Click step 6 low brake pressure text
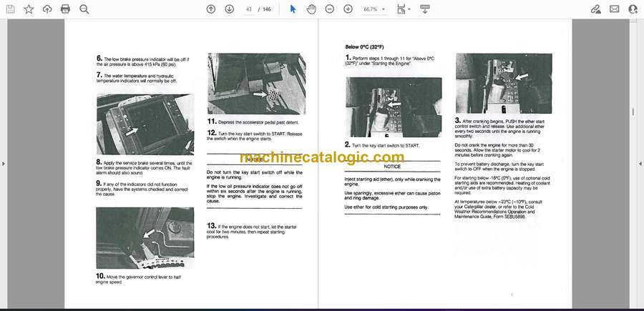Screen dimensions: 644x311 143,61
